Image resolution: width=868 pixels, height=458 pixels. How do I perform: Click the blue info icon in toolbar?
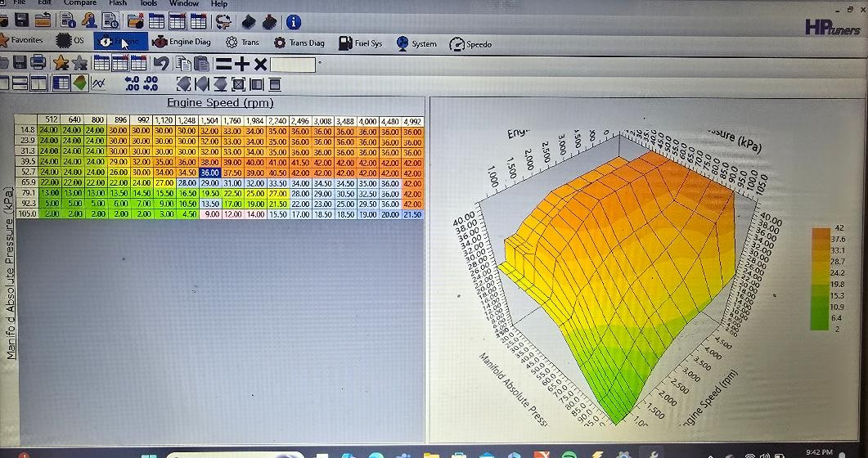[x=293, y=22]
